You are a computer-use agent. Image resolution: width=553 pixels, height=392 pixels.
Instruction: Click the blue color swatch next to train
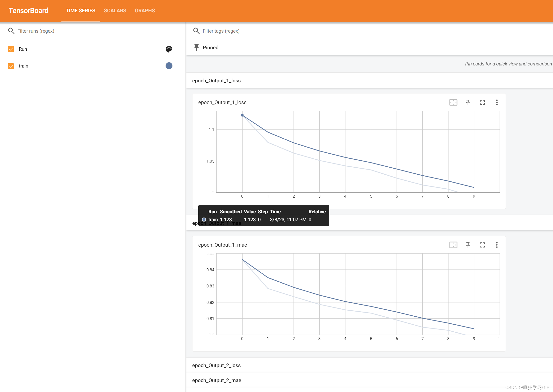pyautogui.click(x=169, y=66)
